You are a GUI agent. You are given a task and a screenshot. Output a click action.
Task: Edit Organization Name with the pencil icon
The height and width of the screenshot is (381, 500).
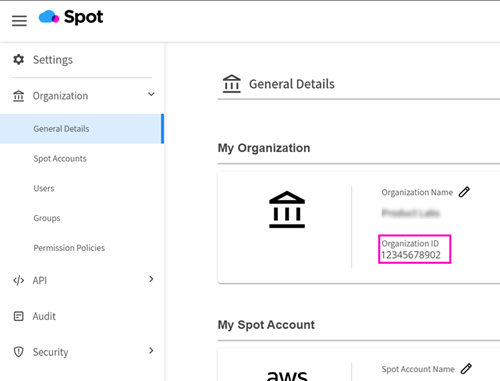click(x=464, y=192)
